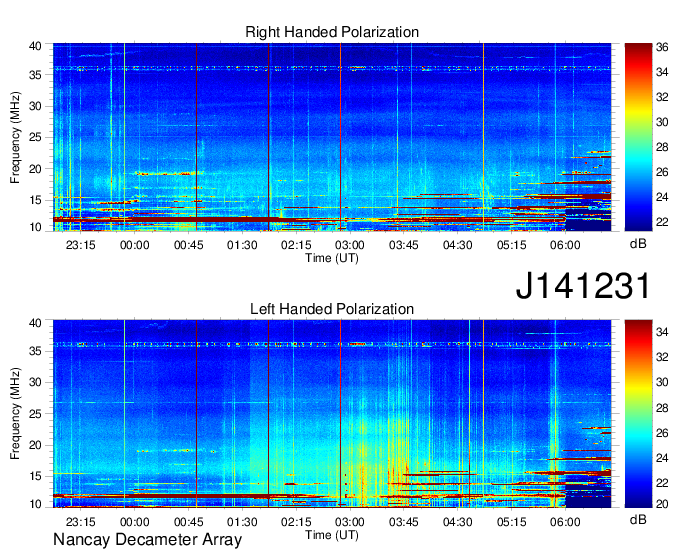Click 00:00 time tick under Right Handed plot
This screenshot has width=680, height=552.
click(134, 245)
